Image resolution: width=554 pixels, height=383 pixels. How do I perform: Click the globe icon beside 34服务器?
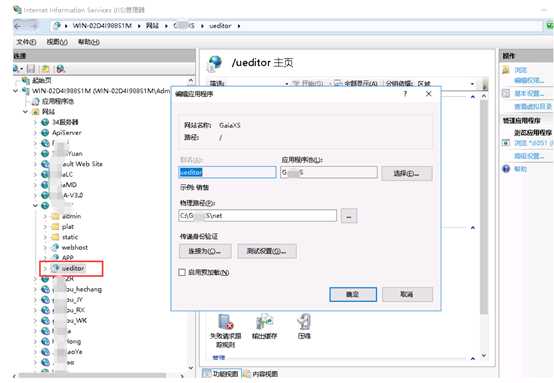45,122
